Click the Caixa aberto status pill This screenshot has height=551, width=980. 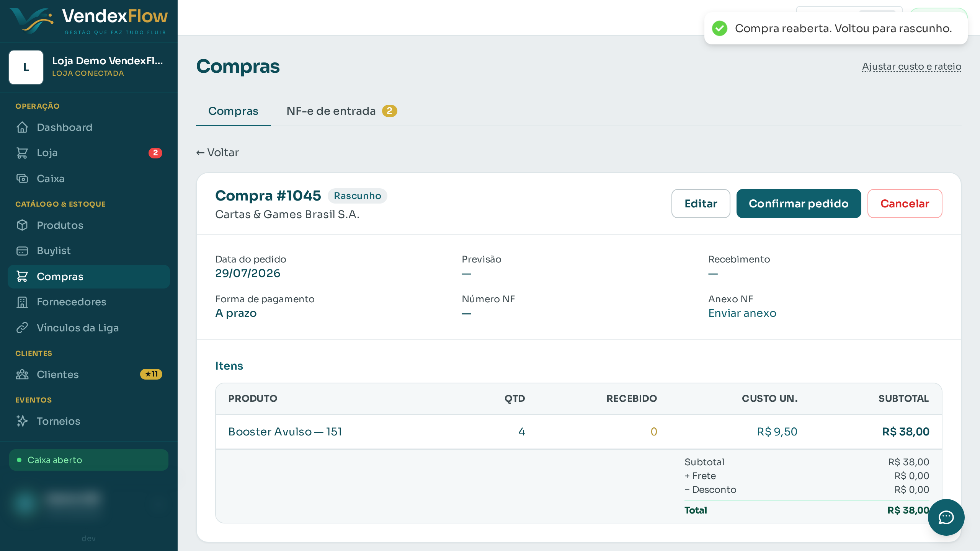coord(89,460)
